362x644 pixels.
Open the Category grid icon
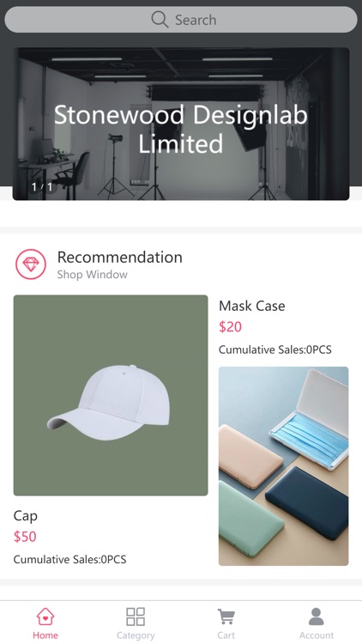(136, 617)
